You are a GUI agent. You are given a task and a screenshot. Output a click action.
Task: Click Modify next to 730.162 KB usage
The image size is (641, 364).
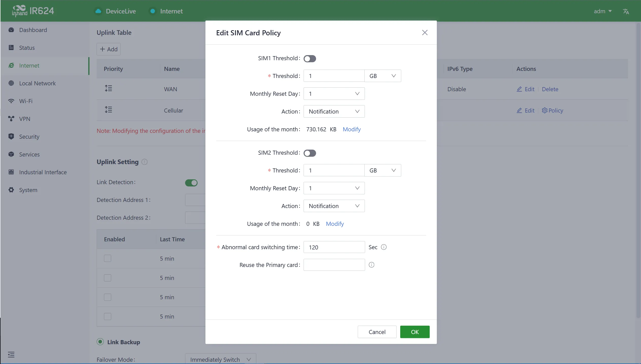(x=352, y=129)
